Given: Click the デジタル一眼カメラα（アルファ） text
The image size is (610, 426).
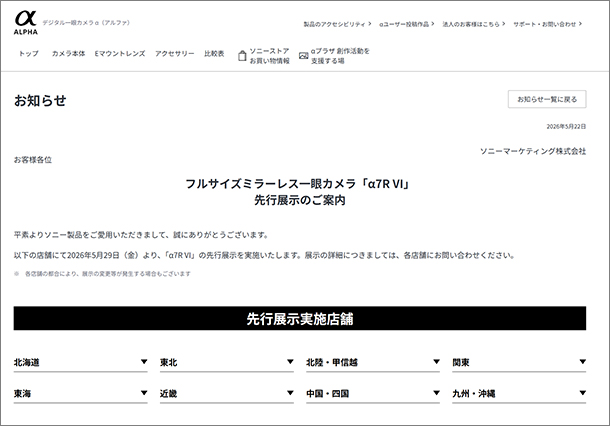Looking at the screenshot, I should [x=86, y=23].
